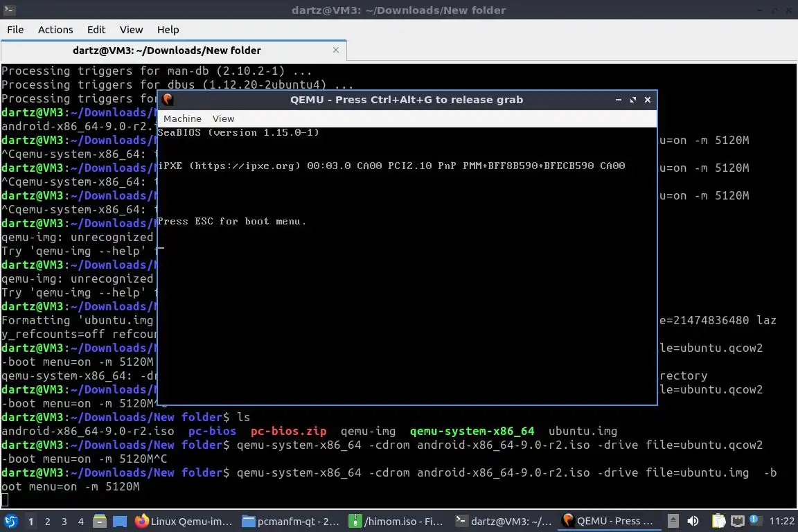Click the QEMU window title-bar icon
798x532 pixels.
coord(168,100)
